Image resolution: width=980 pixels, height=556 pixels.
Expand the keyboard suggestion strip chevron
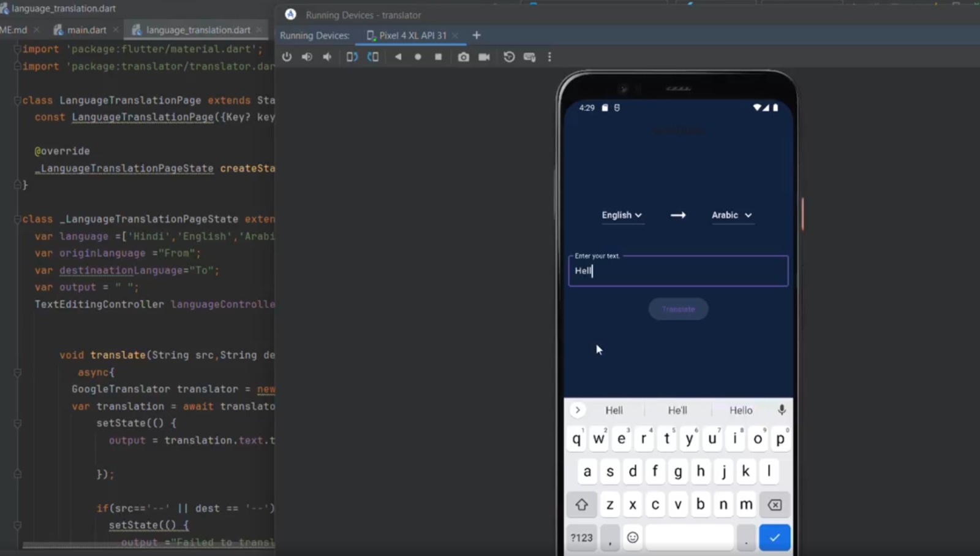pos(578,410)
